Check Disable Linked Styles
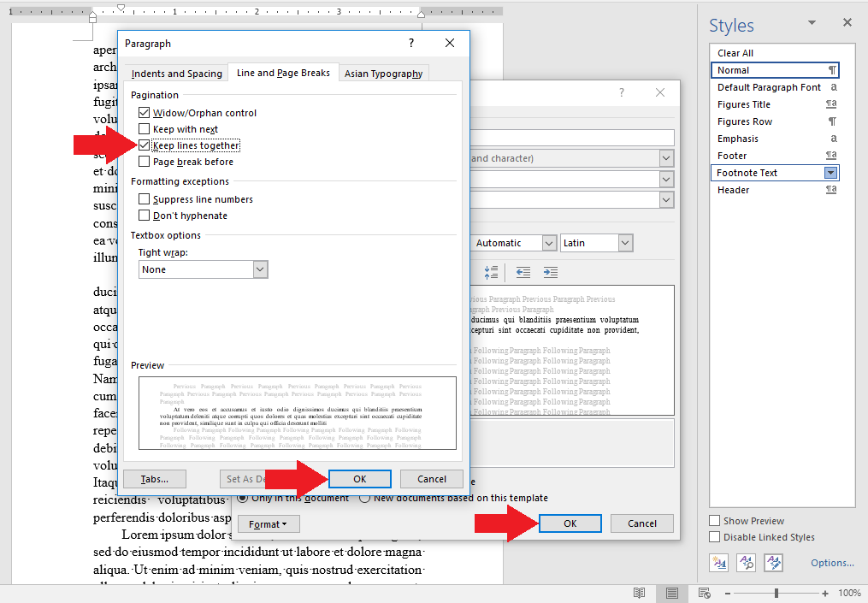868x603 pixels. (x=715, y=536)
